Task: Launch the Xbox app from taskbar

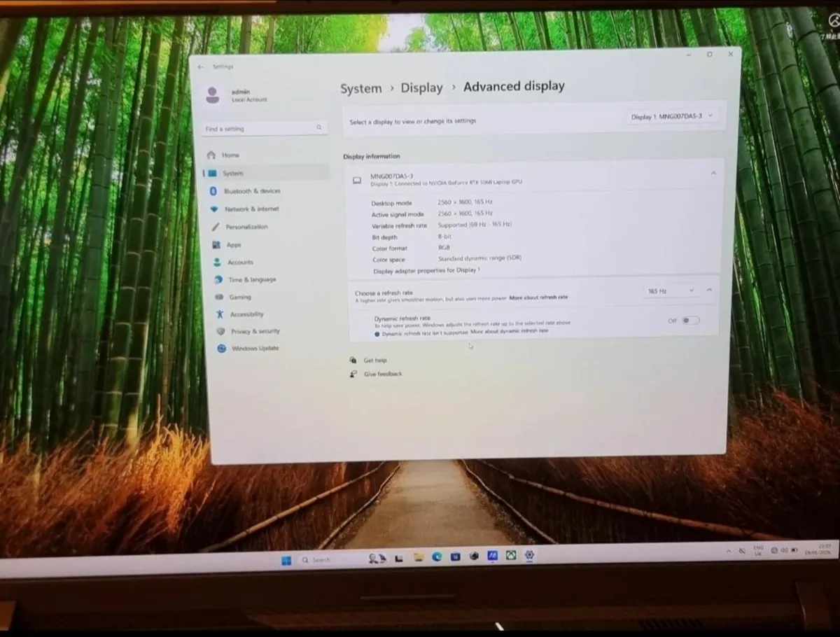Action: pyautogui.click(x=510, y=556)
